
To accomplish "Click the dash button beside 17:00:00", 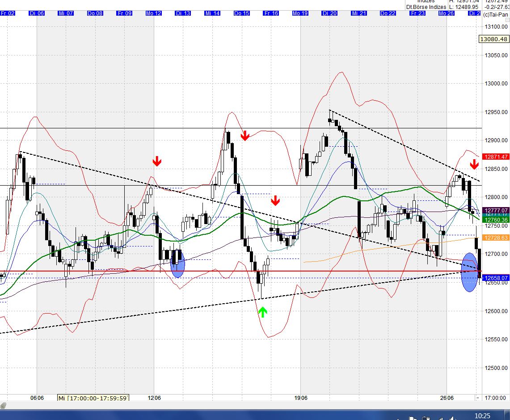I will [477, 398].
